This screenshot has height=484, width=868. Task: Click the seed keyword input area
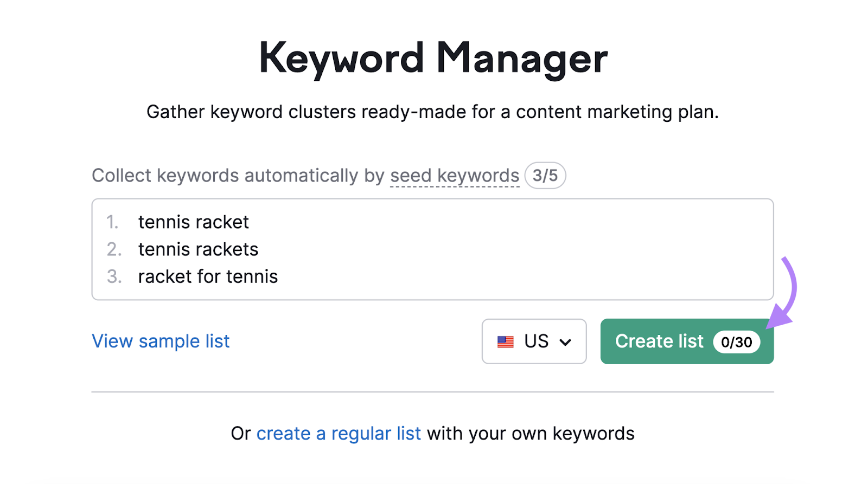(432, 249)
